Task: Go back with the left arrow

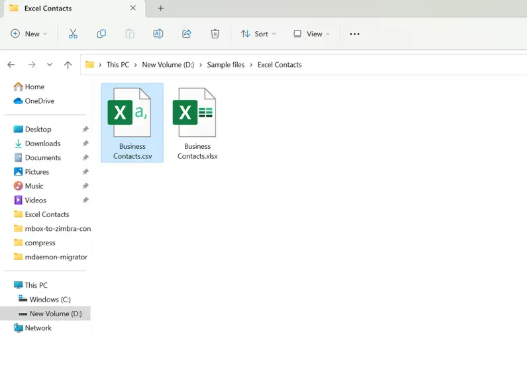Action: [x=11, y=65]
